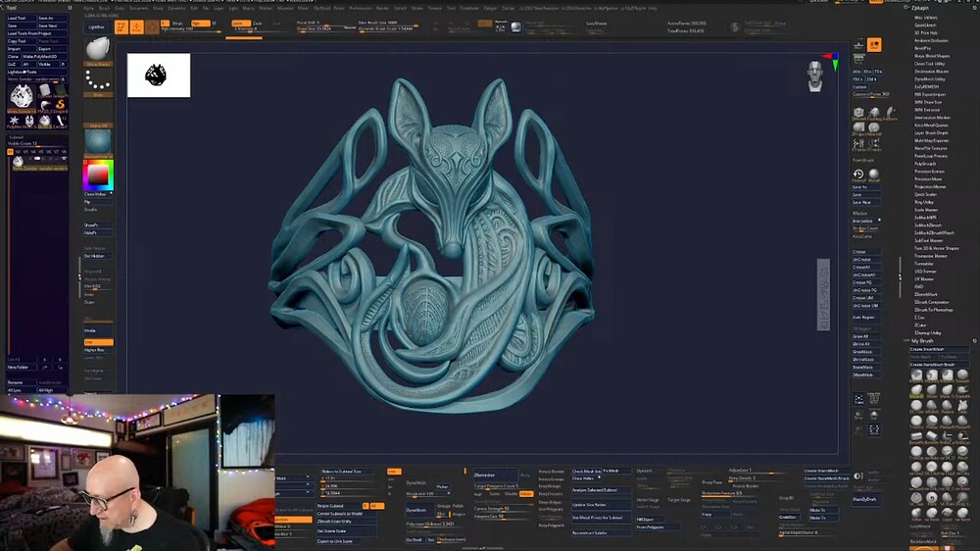Click the ZRemesh icon in right shelf
The image size is (980, 551).
tap(858, 113)
